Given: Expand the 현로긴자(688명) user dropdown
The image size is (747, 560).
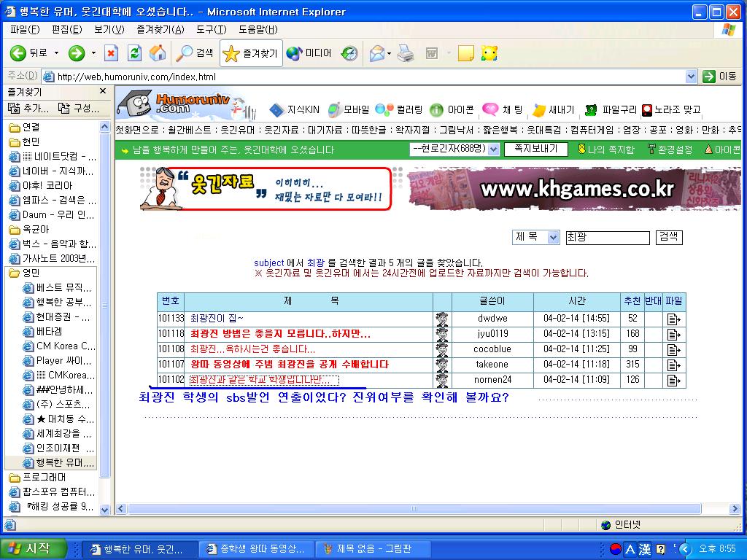Looking at the screenshot, I should click(x=494, y=149).
